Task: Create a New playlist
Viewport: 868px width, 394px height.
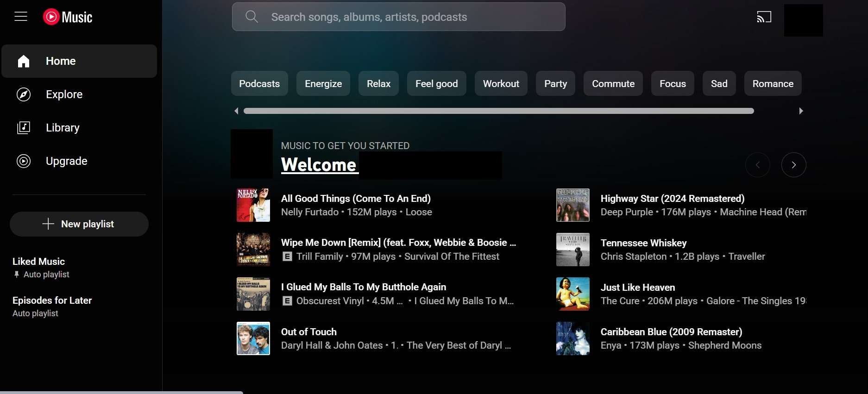Action: [79, 224]
